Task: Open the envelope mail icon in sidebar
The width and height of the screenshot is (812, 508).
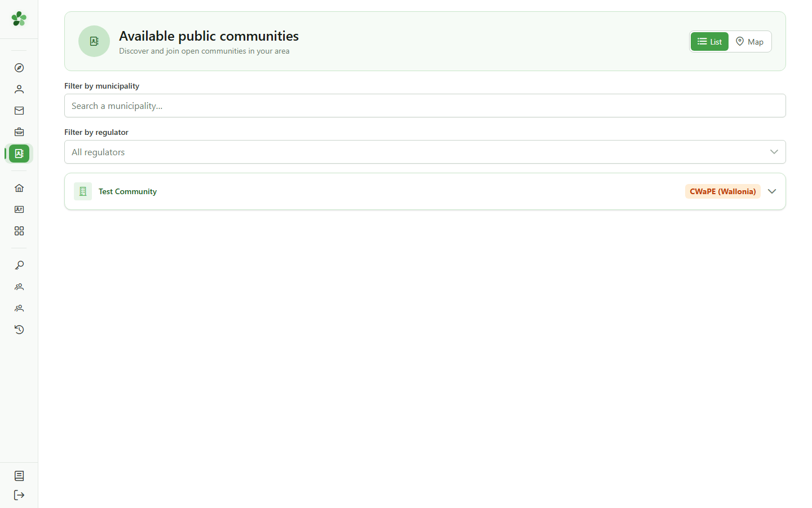Action: point(19,111)
